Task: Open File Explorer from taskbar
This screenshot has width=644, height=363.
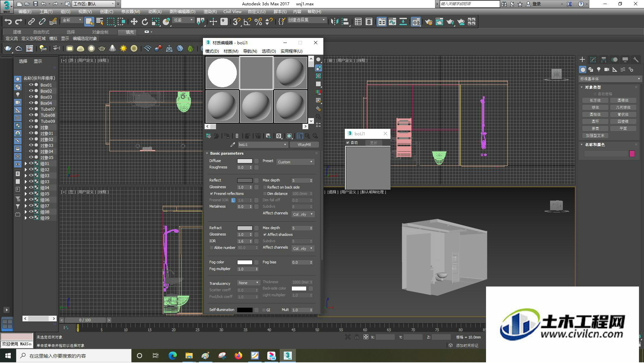Action: (x=189, y=356)
